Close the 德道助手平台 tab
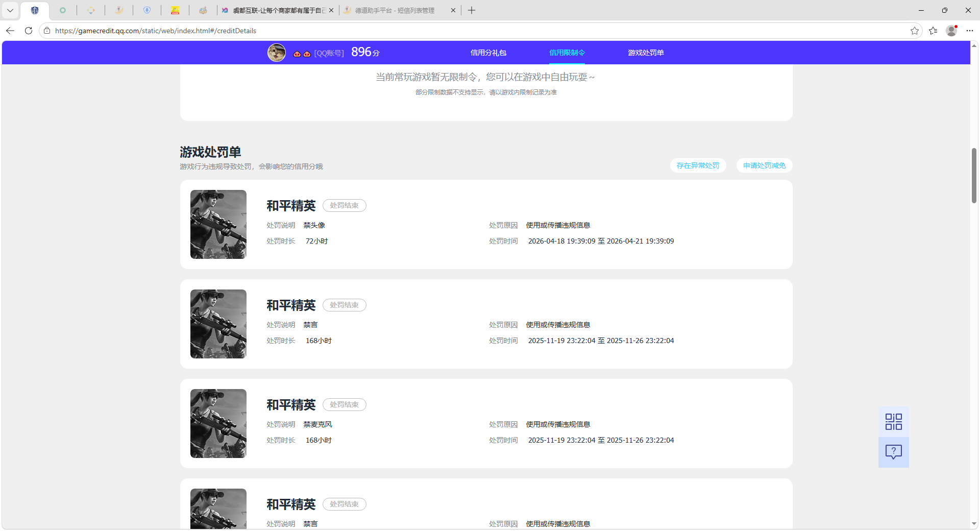The height and width of the screenshot is (531, 980). pos(453,10)
